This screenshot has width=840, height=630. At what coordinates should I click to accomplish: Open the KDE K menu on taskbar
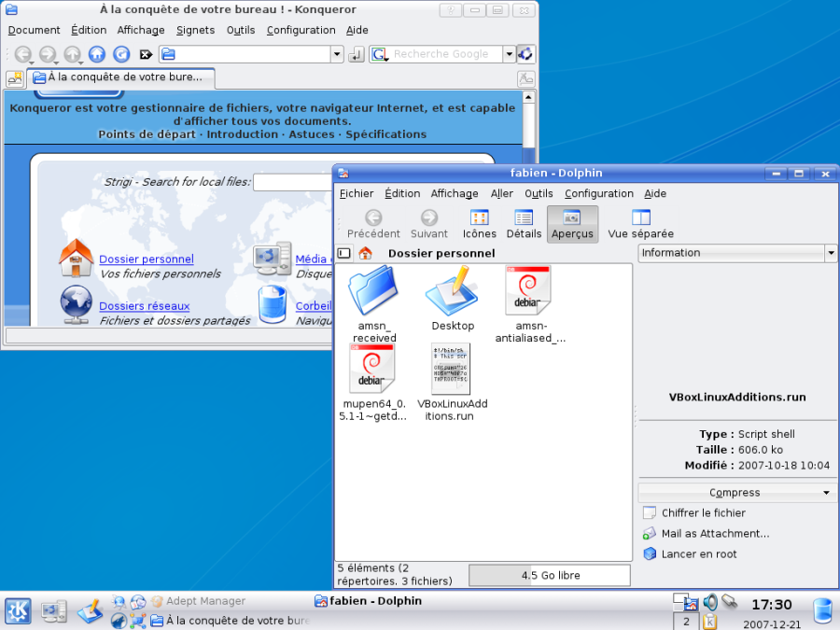pos(19,611)
